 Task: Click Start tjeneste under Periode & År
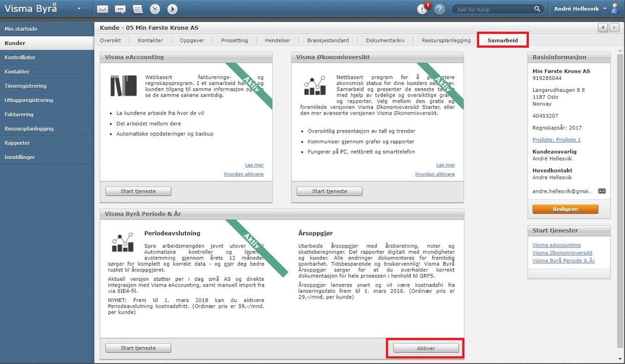(x=138, y=348)
